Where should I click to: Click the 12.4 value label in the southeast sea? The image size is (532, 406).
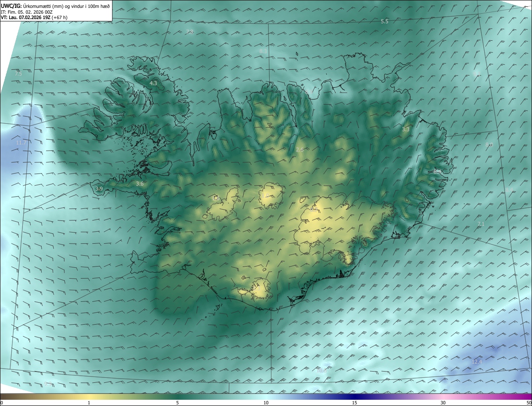click(477, 362)
